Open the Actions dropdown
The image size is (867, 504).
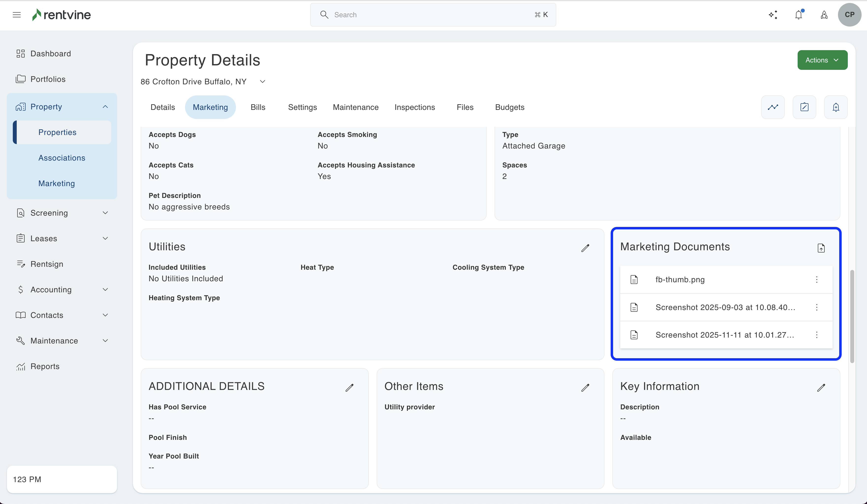click(822, 60)
